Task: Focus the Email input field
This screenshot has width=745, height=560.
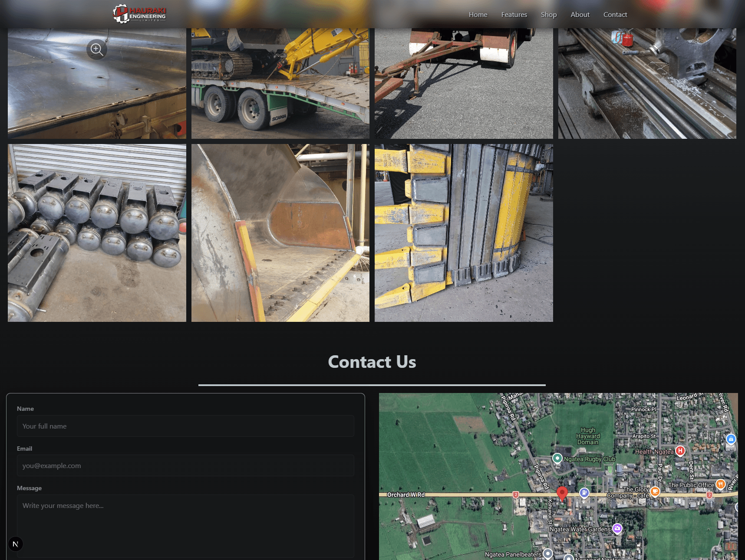Action: 185,465
